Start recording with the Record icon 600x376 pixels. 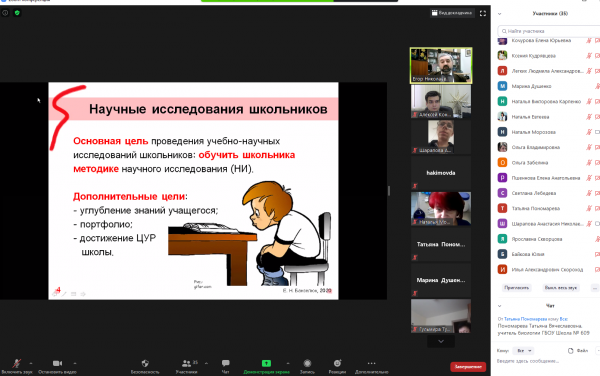coord(307,363)
